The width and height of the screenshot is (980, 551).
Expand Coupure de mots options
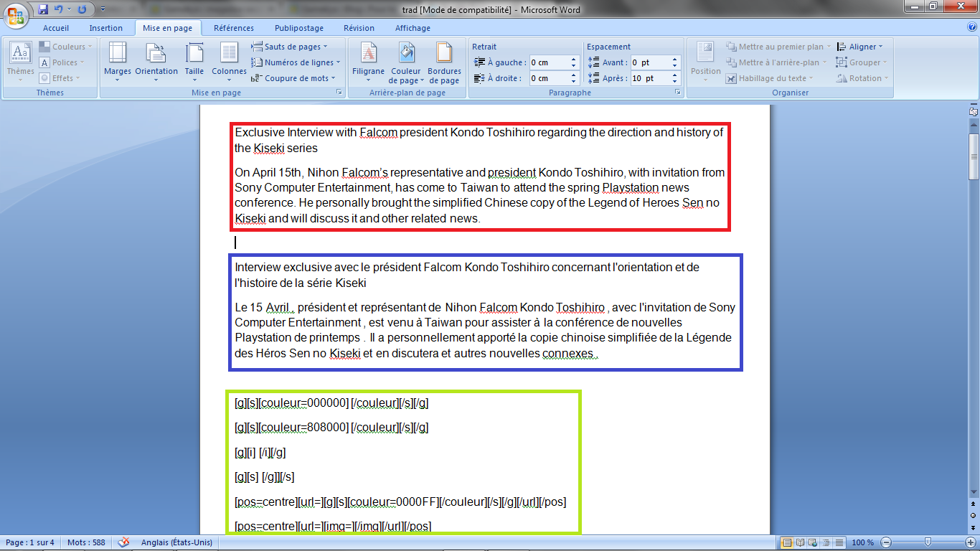click(292, 78)
